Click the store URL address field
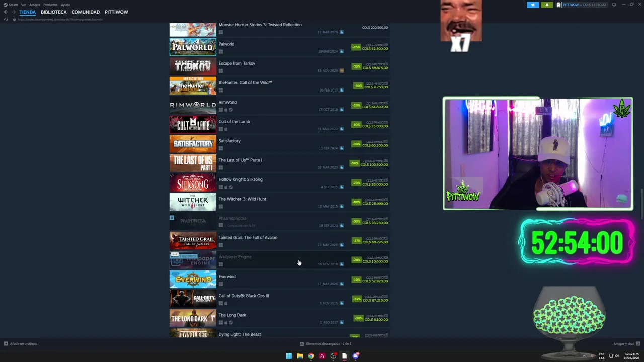 pos(60,19)
